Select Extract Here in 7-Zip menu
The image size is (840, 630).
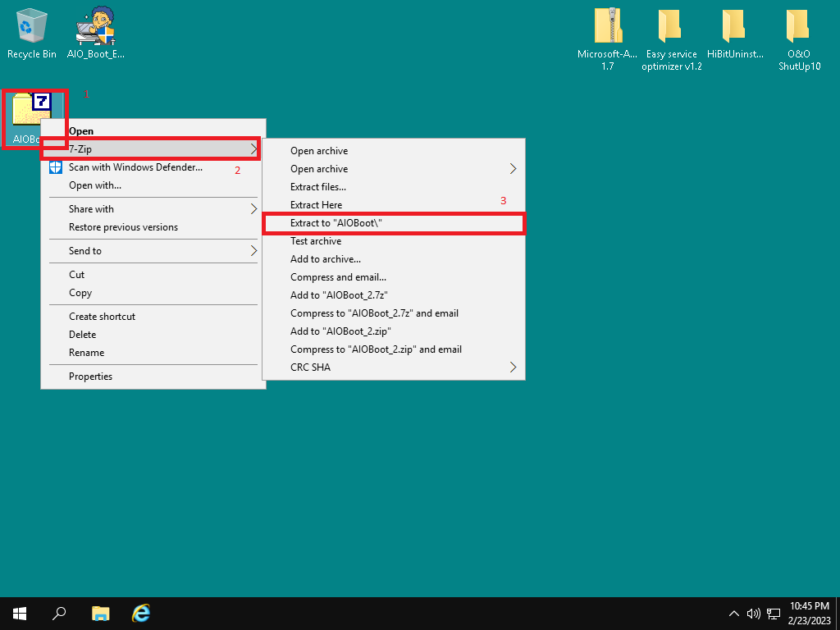click(x=317, y=205)
